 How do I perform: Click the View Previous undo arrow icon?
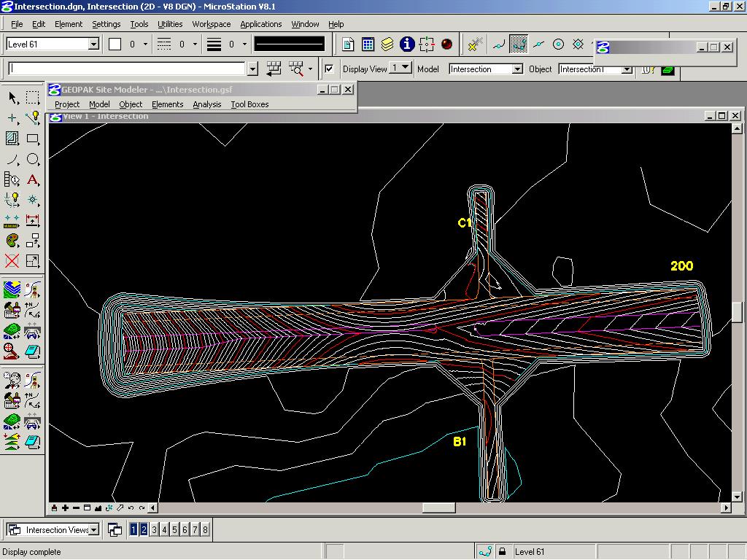click(x=131, y=508)
